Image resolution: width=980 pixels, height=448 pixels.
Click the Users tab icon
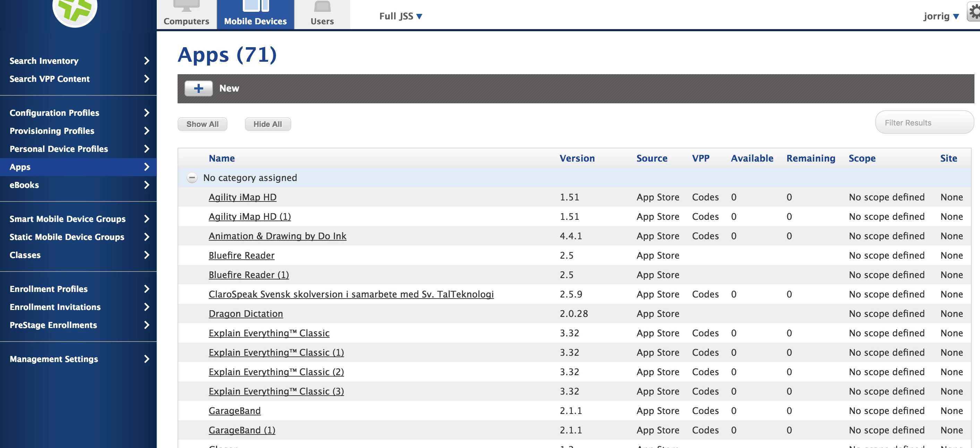coord(322,7)
